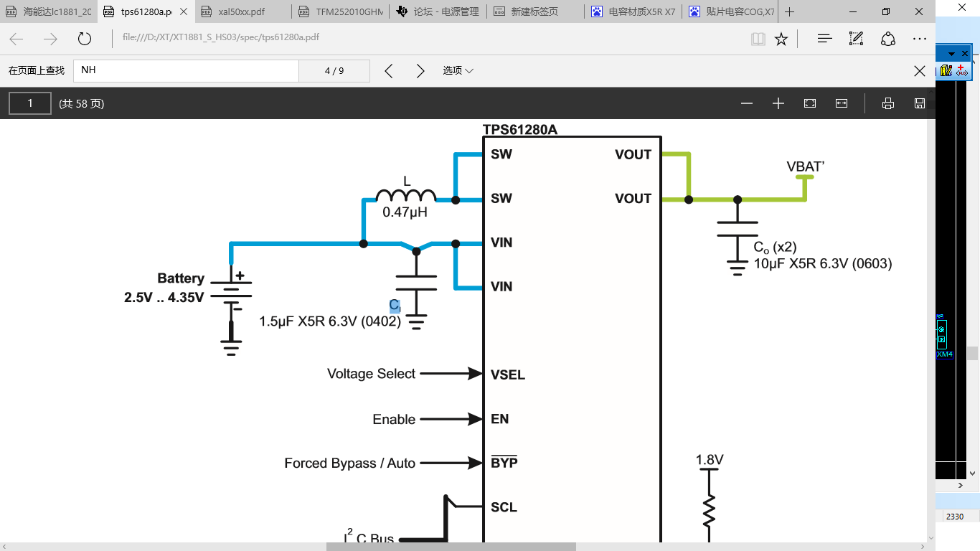Click the 1.5µF X5R 6.3V (0402) text

[x=330, y=321]
